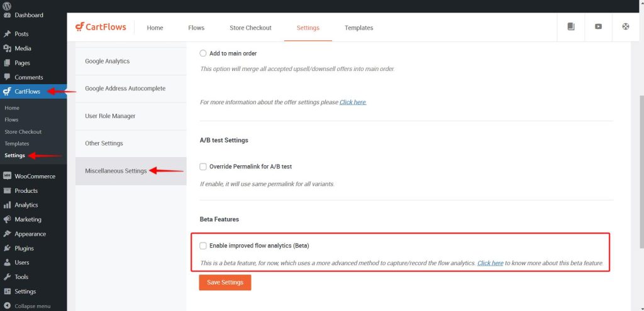
Task: Click here link about beta feature
Action: click(x=490, y=263)
